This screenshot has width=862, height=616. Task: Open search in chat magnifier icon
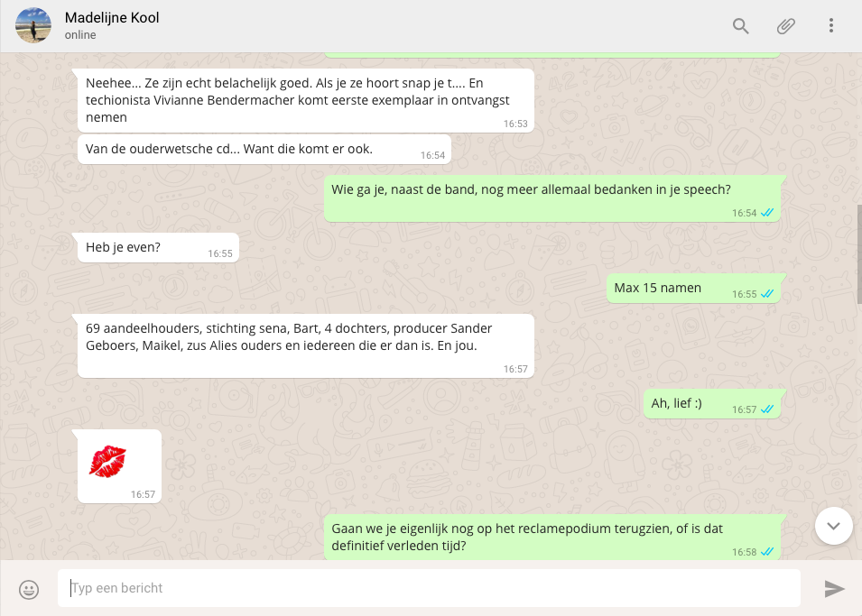pos(740,26)
